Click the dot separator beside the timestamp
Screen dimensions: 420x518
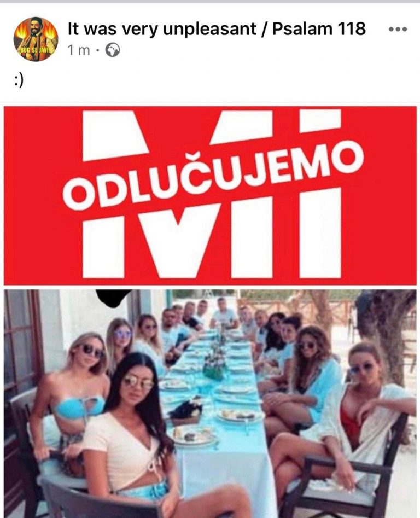click(x=97, y=50)
